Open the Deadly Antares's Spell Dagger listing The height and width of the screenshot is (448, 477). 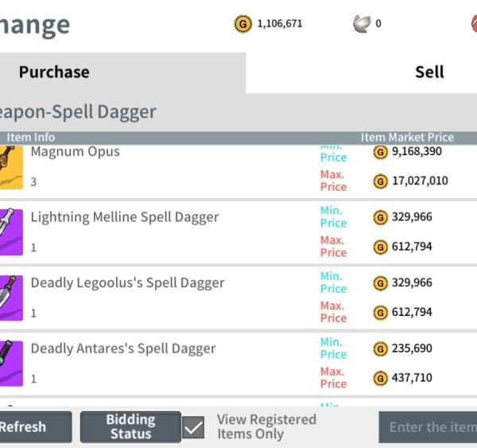pyautogui.click(x=123, y=349)
